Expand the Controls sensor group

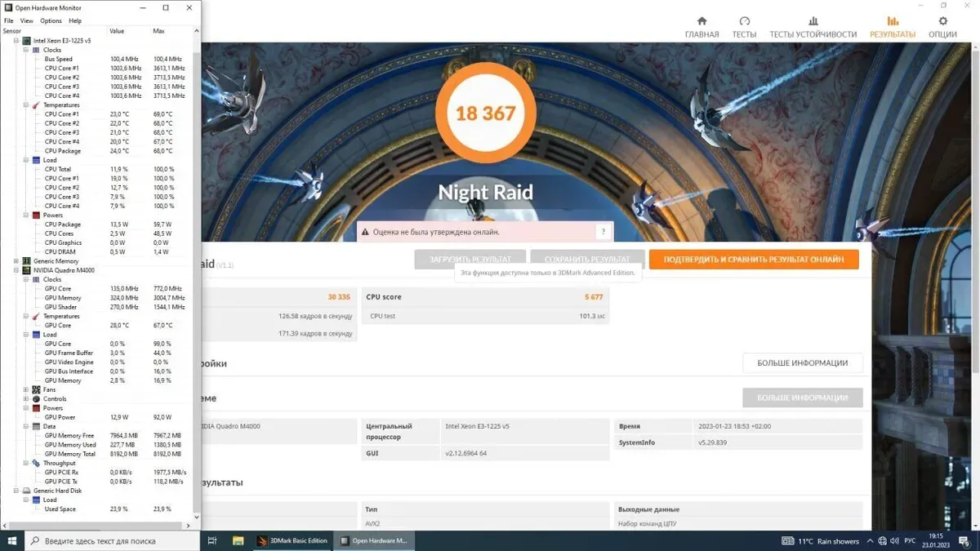[x=26, y=399]
